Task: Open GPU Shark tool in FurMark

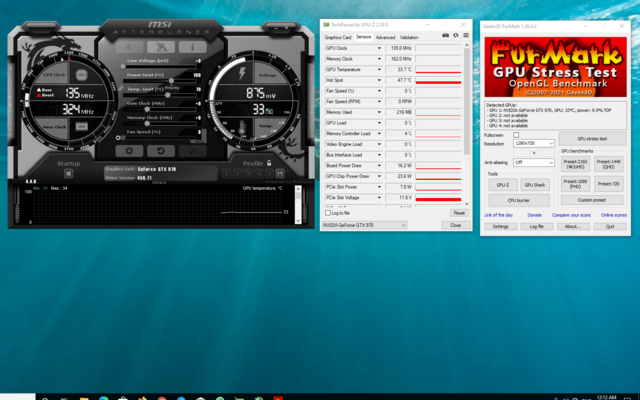Action: point(535,185)
